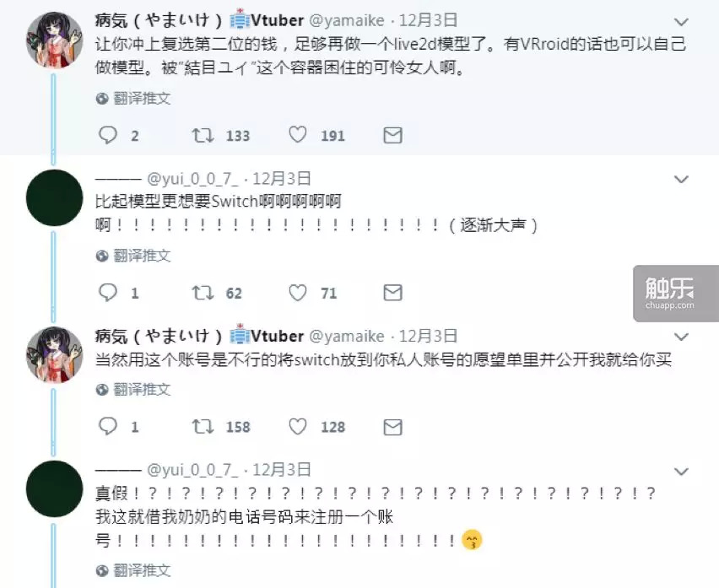
Task: Retweet the Switch tweet with 62 retweets
Action: (203, 293)
